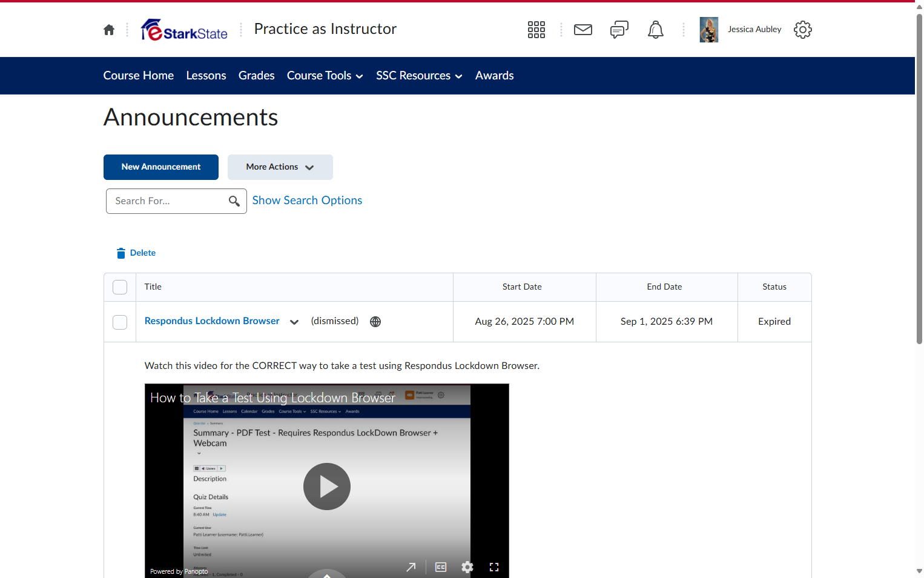Open the SSC Resources dropdown menu
The image size is (924, 578).
420,76
